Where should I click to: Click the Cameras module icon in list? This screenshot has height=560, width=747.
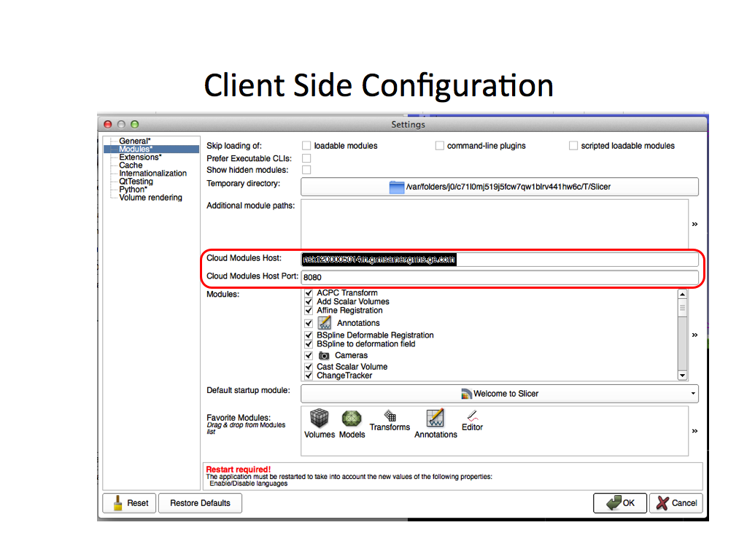[324, 356]
